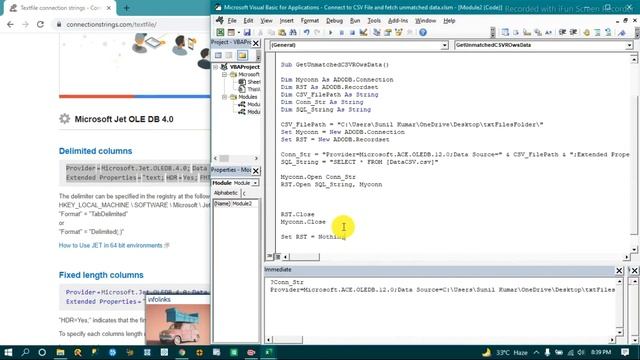Click the 'Fixed length columns' heading link
The height and width of the screenshot is (360, 640).
[x=101, y=275]
